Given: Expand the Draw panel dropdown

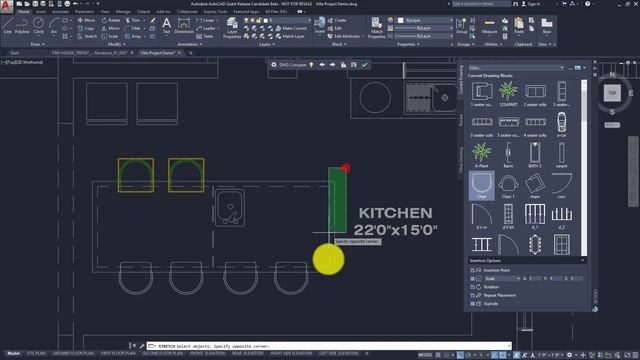Looking at the screenshot, I should click(38, 44).
